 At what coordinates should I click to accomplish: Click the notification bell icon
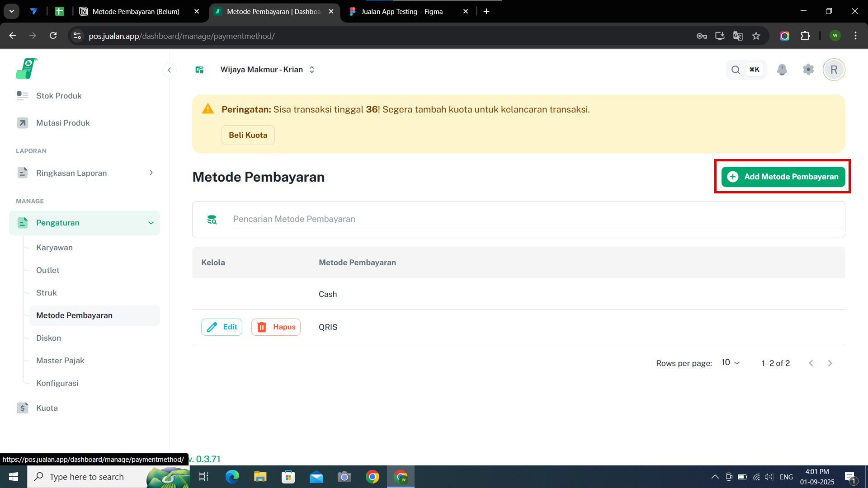782,70
